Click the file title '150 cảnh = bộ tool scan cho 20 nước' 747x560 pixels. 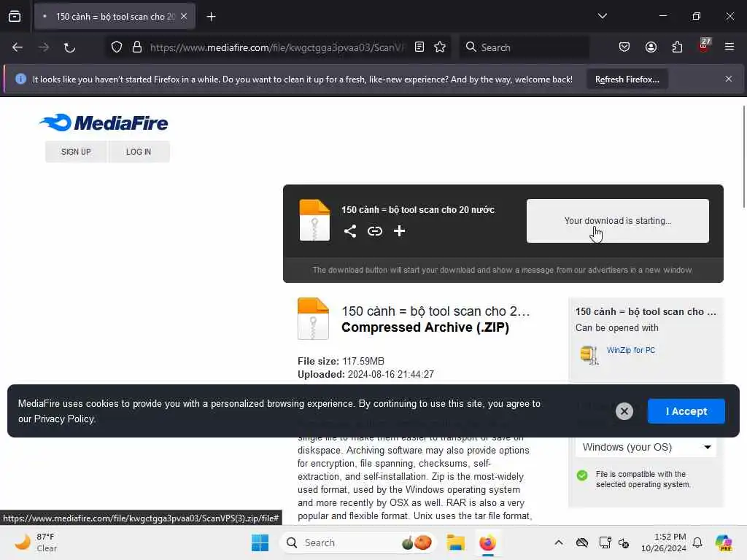418,209
